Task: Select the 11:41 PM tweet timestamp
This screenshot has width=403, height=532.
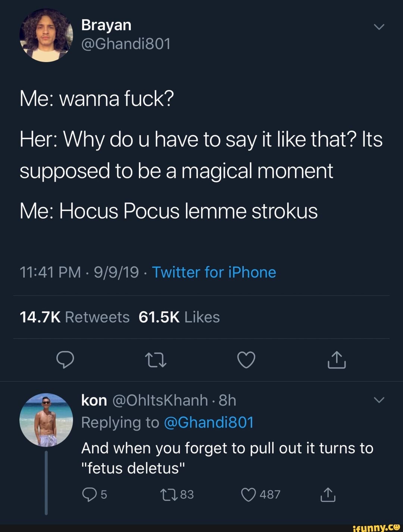Action: tap(50, 272)
